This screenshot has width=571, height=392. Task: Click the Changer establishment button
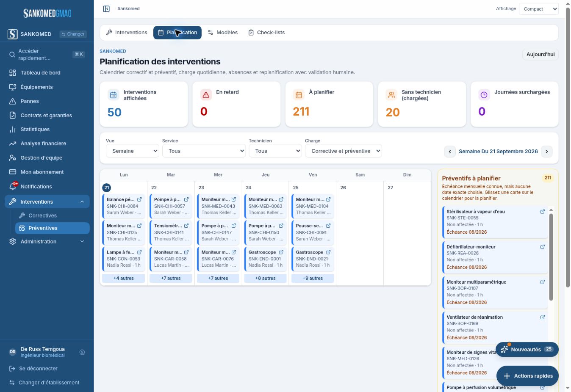(73, 34)
